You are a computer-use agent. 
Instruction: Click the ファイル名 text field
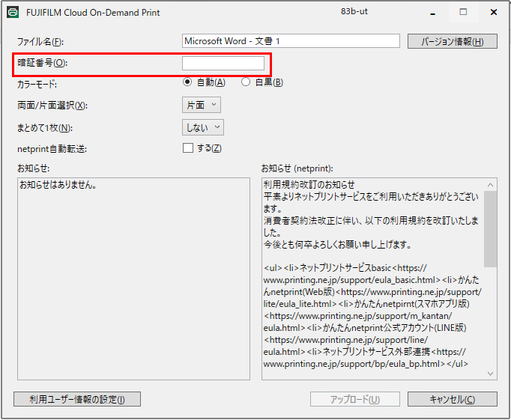291,41
